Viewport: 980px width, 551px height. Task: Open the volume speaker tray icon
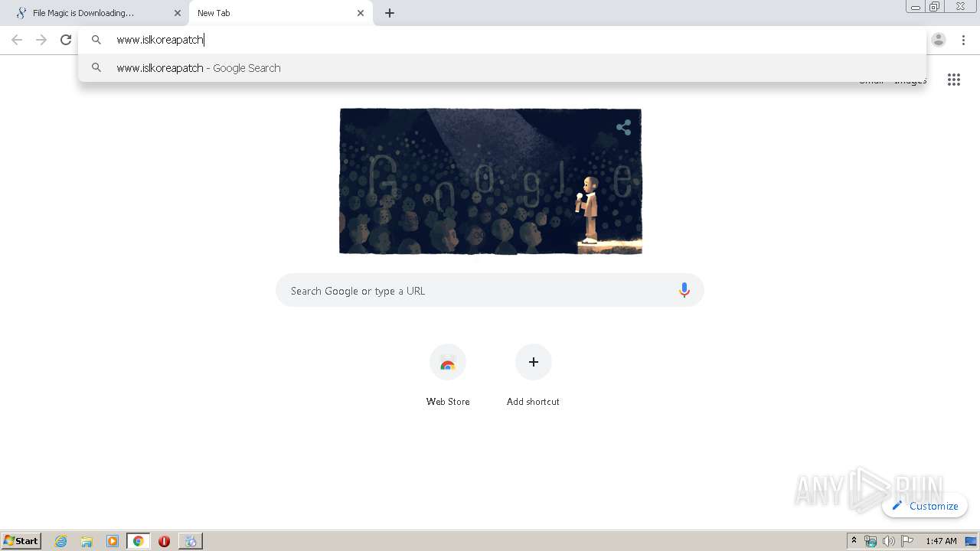point(889,541)
